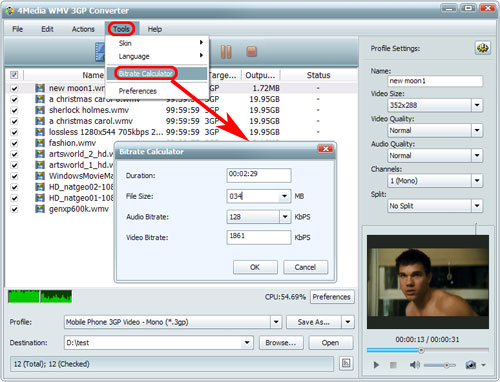
Task: Expand the Video Size dropdown
Action: (x=477, y=105)
